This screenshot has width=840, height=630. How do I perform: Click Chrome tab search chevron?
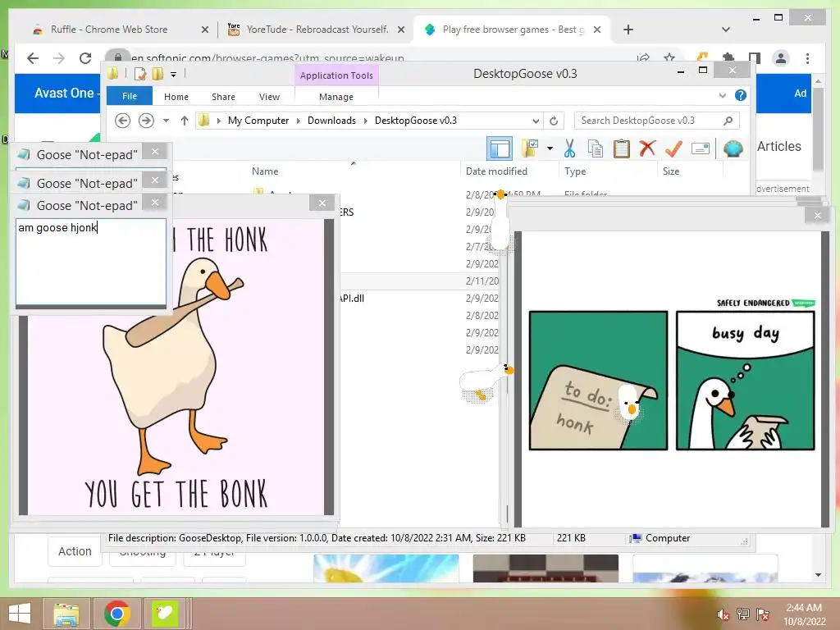[x=726, y=30]
